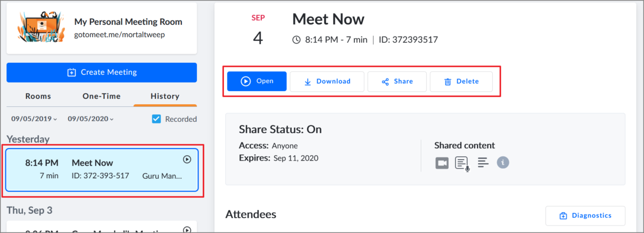The image size is (644, 233).
Task: Open the start date 09/05/2019 dropdown
Action: tap(33, 119)
